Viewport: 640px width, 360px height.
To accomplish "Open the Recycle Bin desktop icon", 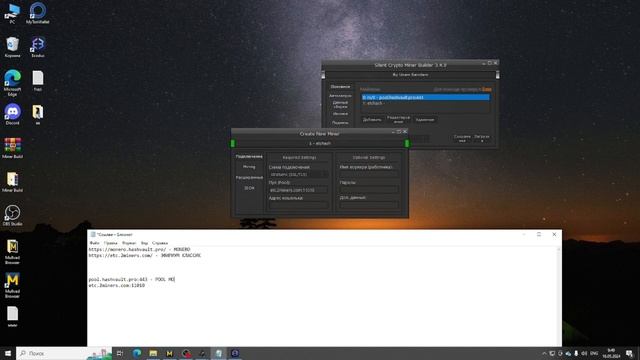I will [x=12, y=47].
